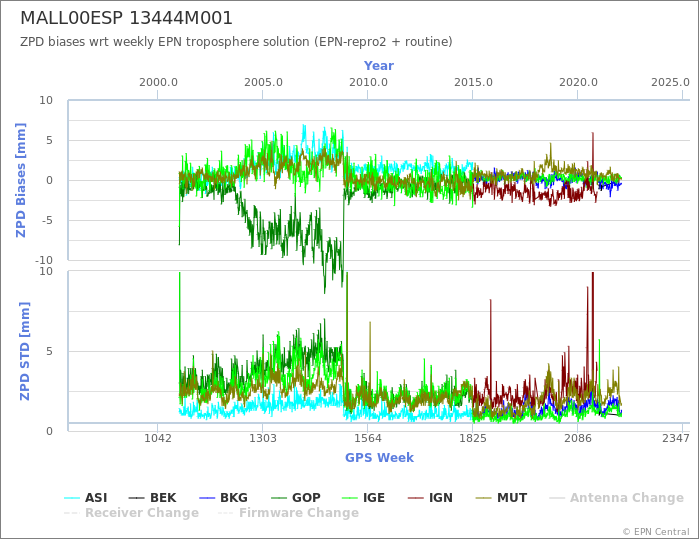Click the 2000.0 year tick label
The width and height of the screenshot is (700, 540).
[158, 83]
